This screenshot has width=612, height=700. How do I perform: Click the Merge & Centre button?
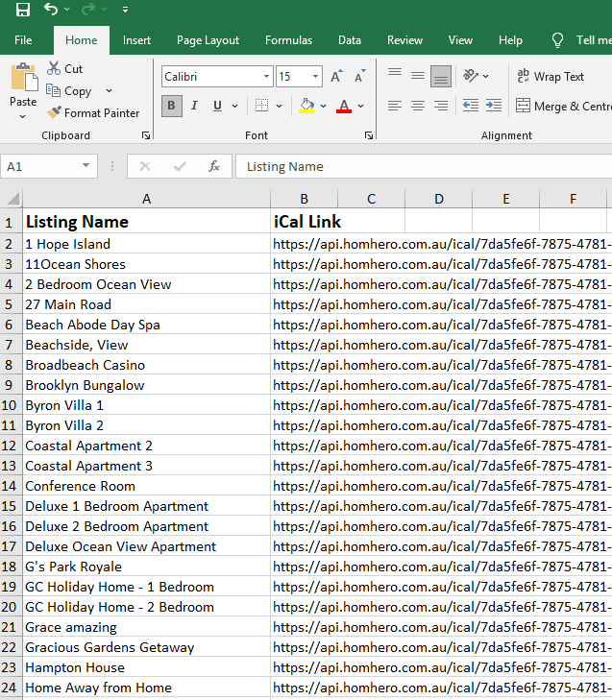point(564,107)
